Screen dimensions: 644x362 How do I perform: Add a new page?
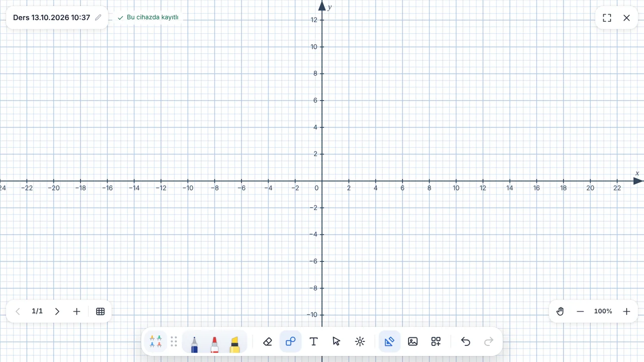(x=76, y=311)
